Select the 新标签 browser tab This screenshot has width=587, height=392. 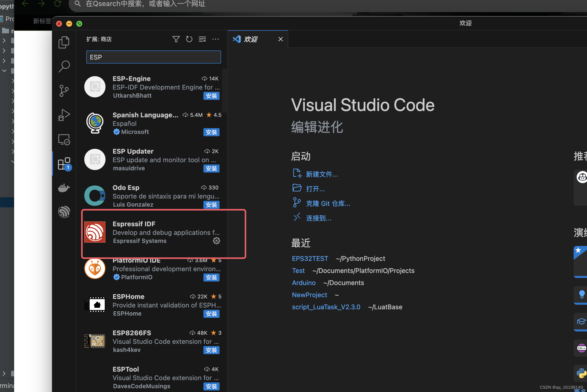pos(42,21)
